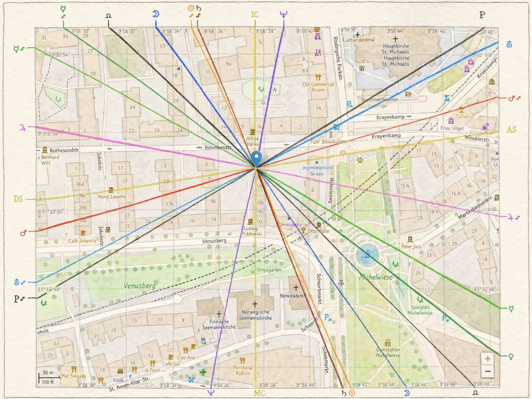Open the Gymstation Michelwiese marker
This screenshot has height=399, width=532.
(x=388, y=343)
